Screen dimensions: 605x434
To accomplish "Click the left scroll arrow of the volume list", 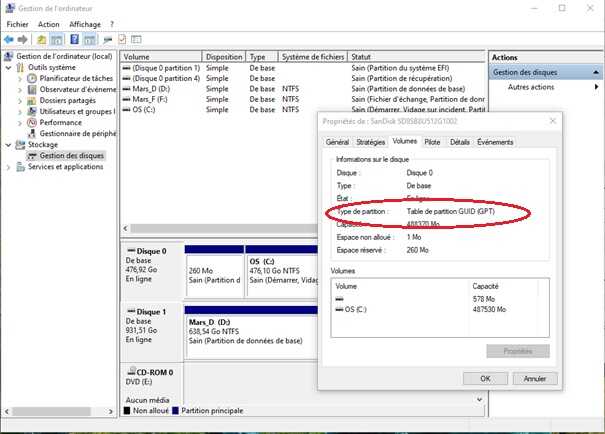I will [125, 228].
